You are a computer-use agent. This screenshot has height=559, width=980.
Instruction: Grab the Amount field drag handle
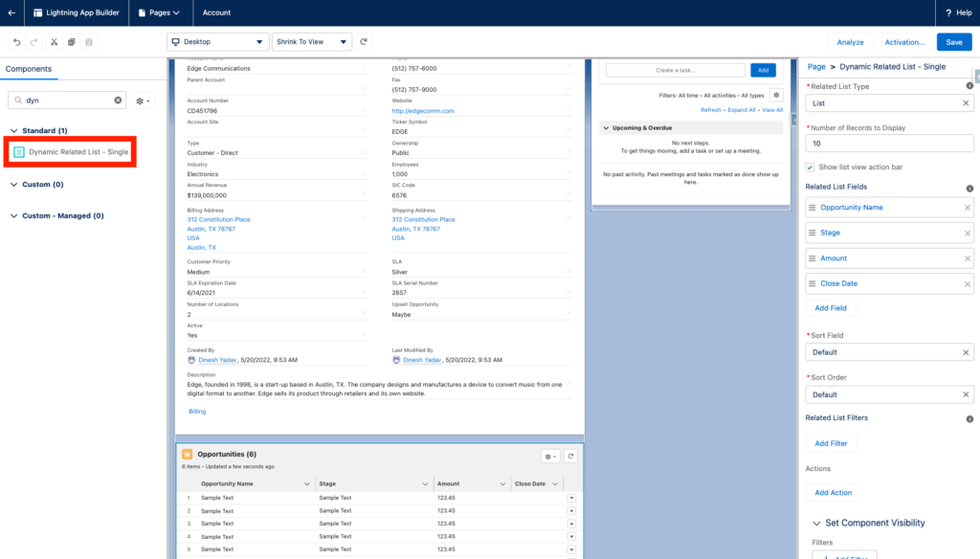click(812, 258)
